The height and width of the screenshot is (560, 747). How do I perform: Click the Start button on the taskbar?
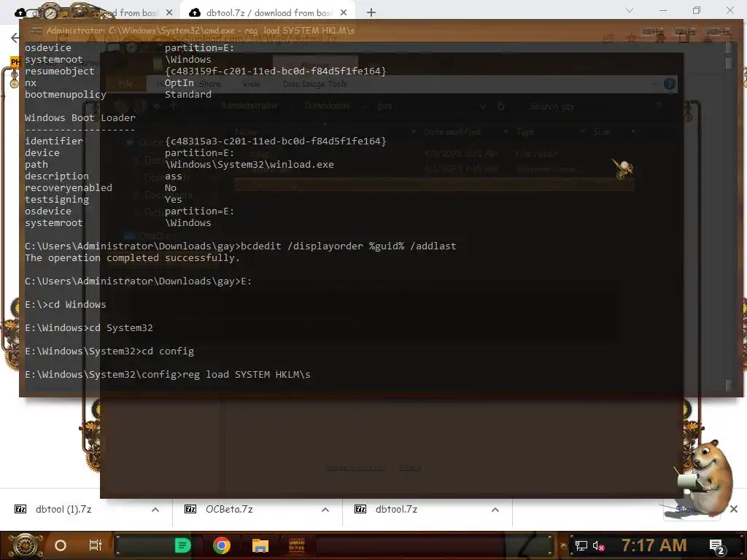[24, 545]
